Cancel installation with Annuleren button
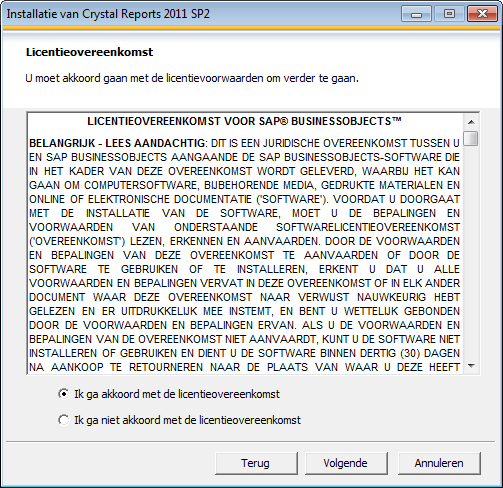The width and height of the screenshot is (503, 488). pyautogui.click(x=439, y=463)
